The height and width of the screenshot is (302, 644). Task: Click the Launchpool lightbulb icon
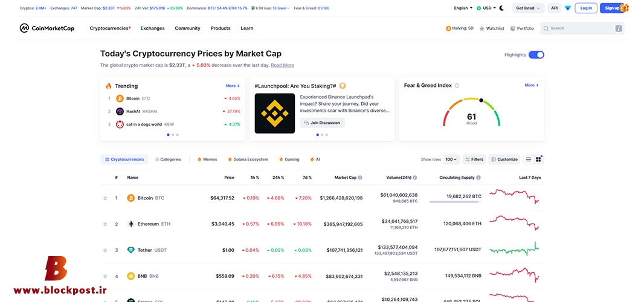pos(343,86)
